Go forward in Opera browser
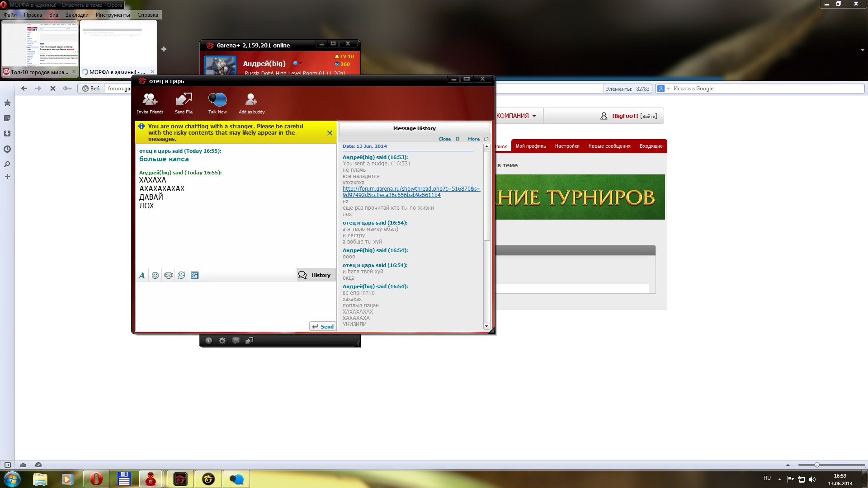The image size is (868, 488). [38, 89]
